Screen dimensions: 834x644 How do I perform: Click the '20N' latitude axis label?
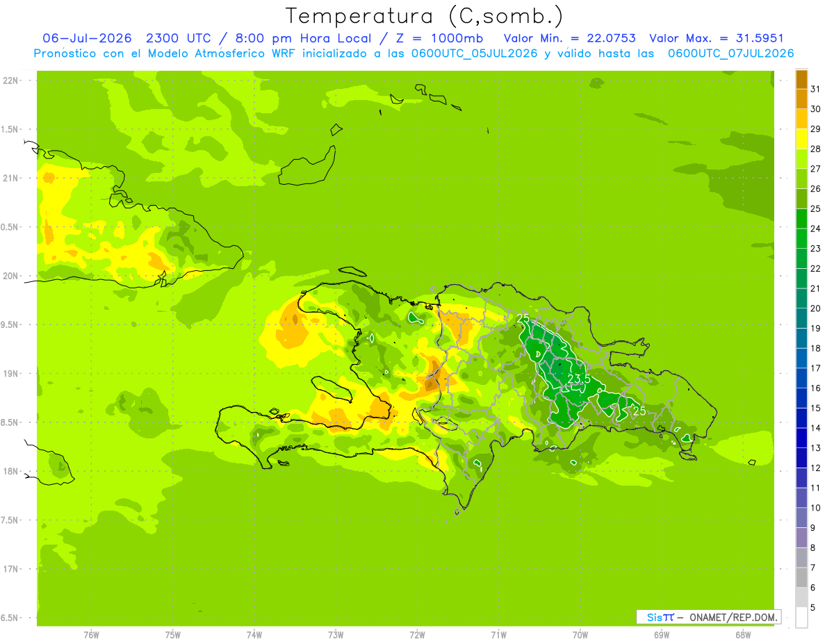tap(10, 276)
